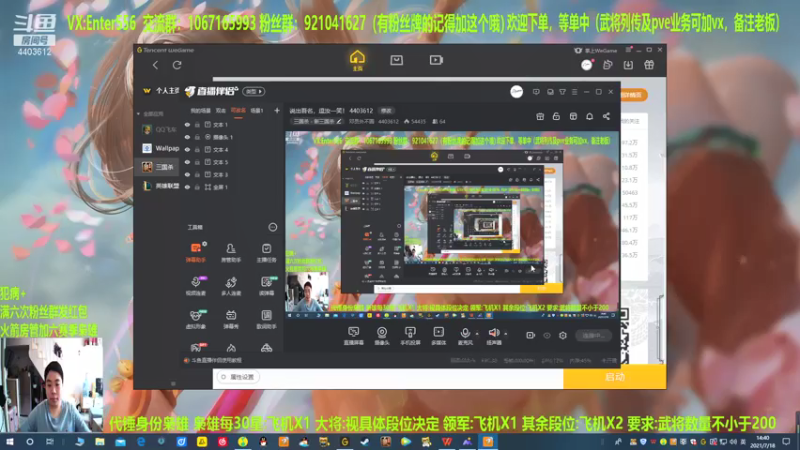Add the 直播屏幕 screen capture source
Screen dimensions: 800x450
[x=354, y=336]
